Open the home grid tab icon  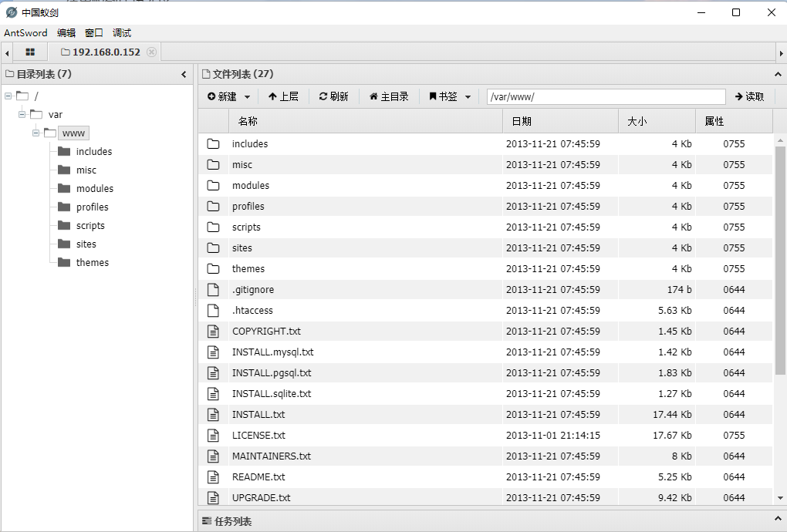30,52
